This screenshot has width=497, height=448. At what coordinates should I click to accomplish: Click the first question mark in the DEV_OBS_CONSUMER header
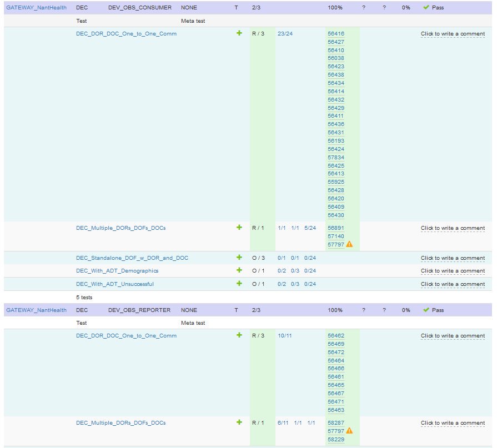[x=365, y=7]
